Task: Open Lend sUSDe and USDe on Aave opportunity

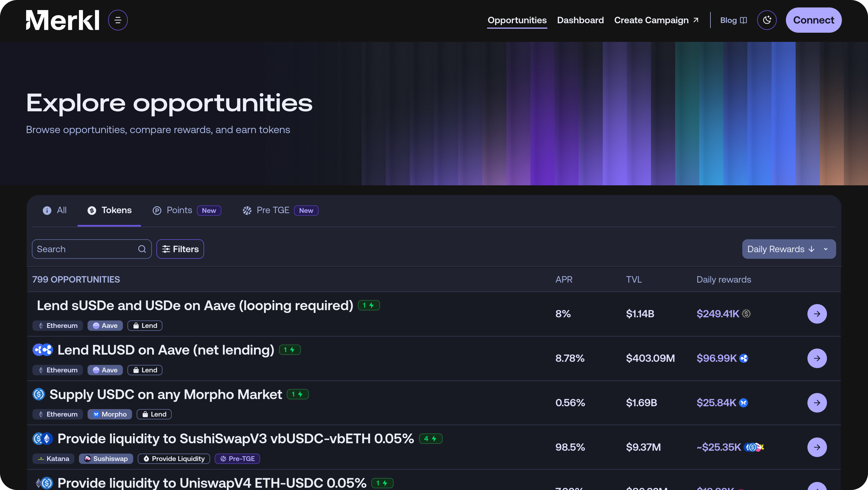Action: pyautogui.click(x=195, y=306)
